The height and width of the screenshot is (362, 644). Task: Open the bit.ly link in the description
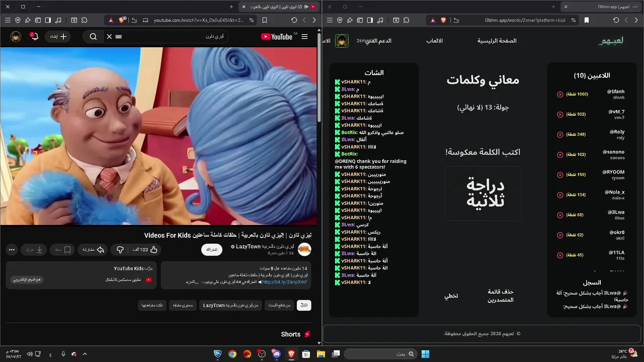(284, 282)
